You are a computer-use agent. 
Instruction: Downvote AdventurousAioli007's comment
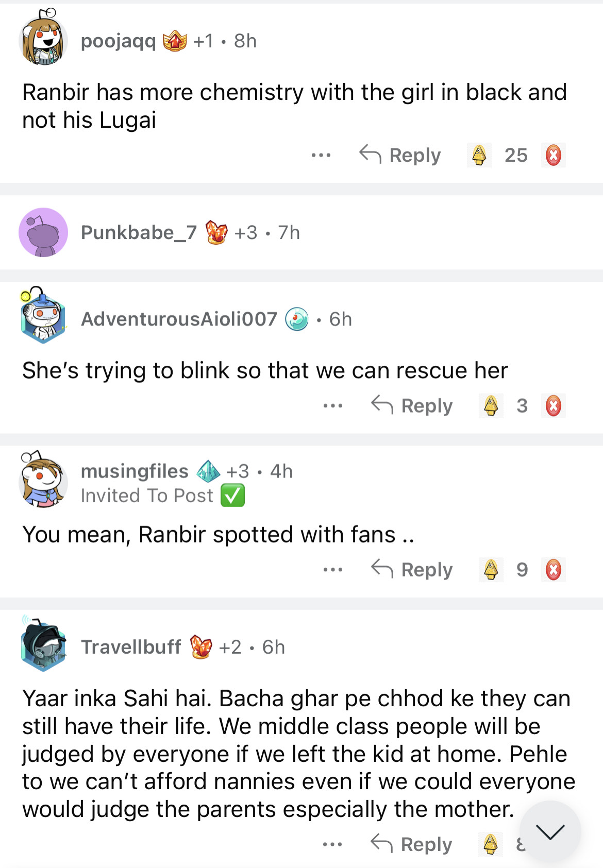pyautogui.click(x=553, y=406)
